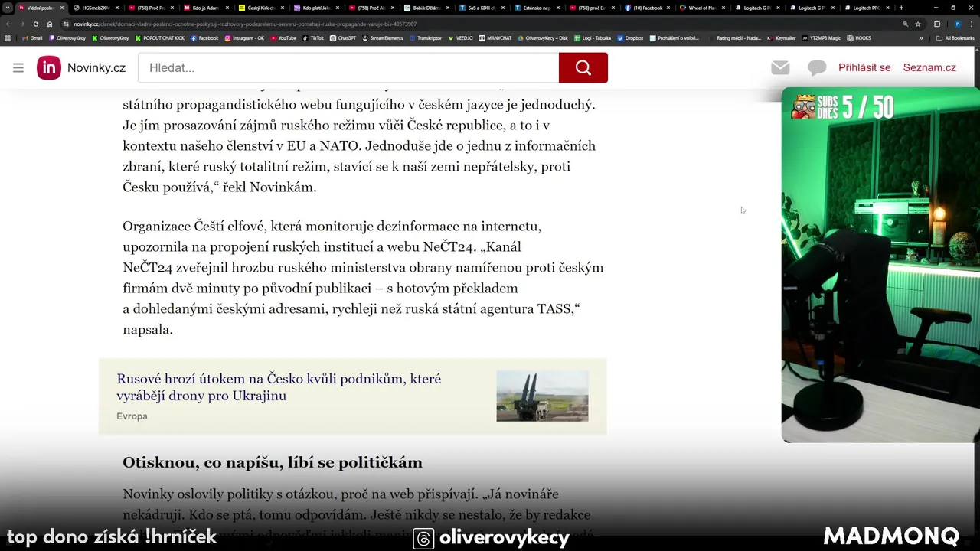This screenshot has width=980, height=551.
Task: Open the rocket launcher article thumbnail
Action: point(542,396)
